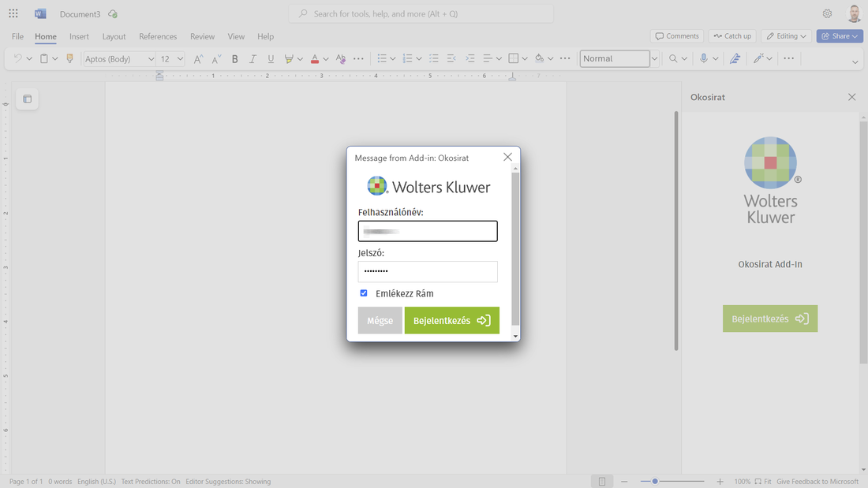
Task: Open the app launcher grid icon
Action: [x=13, y=13]
